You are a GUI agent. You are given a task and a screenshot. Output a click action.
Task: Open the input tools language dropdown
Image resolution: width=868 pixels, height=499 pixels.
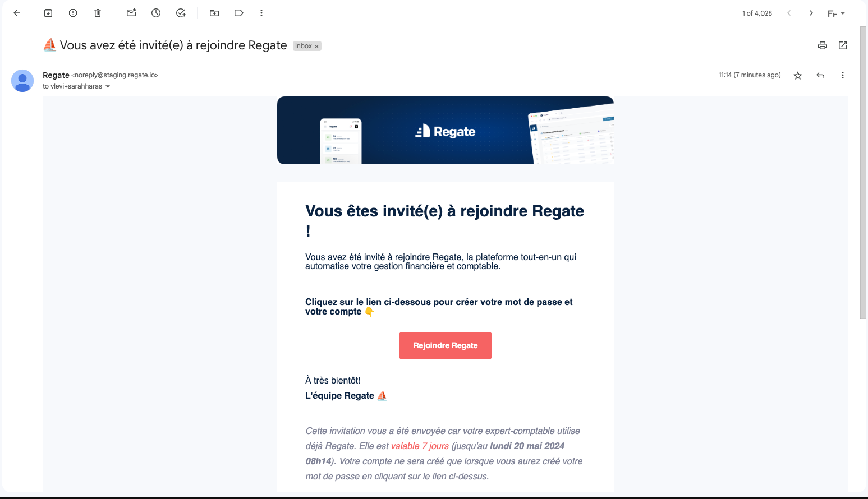[x=836, y=13]
